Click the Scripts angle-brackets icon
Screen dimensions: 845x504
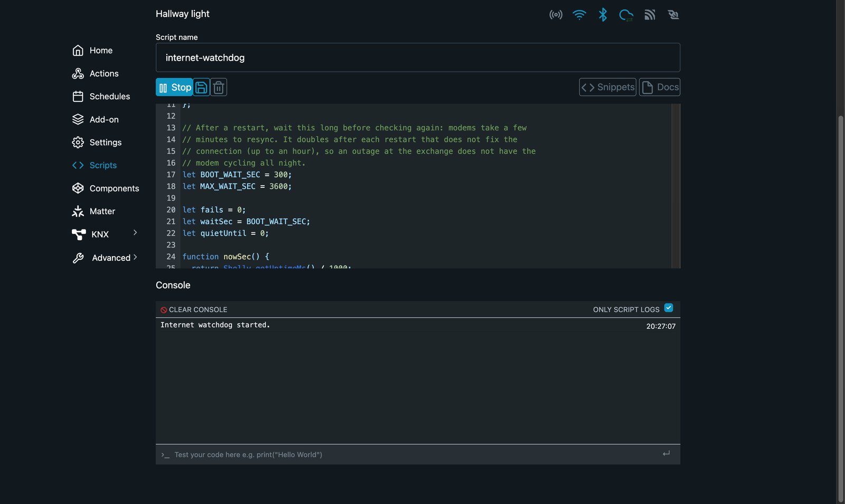pos(78,165)
